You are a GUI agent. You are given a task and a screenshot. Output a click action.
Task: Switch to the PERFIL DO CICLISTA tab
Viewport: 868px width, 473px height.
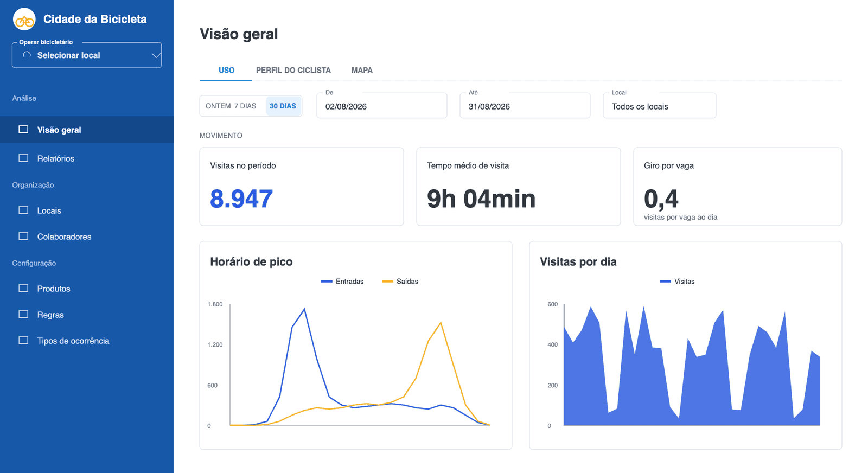[x=293, y=70]
